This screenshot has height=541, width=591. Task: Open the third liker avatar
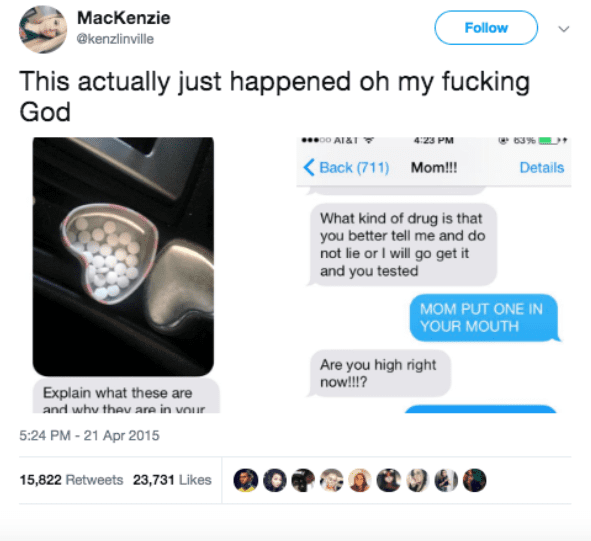tap(303, 480)
